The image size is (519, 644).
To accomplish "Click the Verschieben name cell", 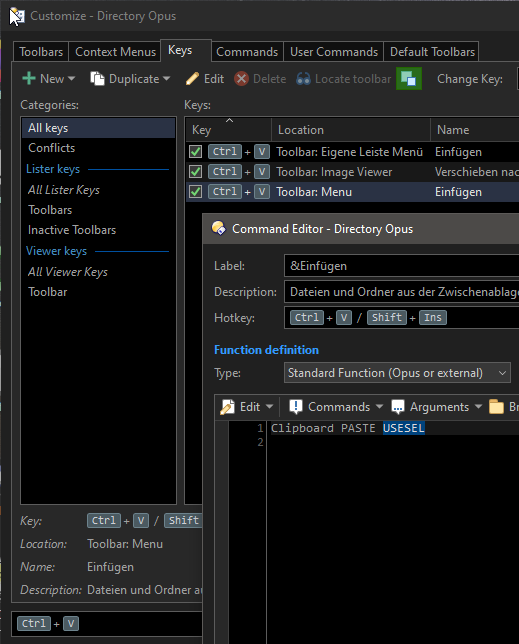I will (477, 172).
